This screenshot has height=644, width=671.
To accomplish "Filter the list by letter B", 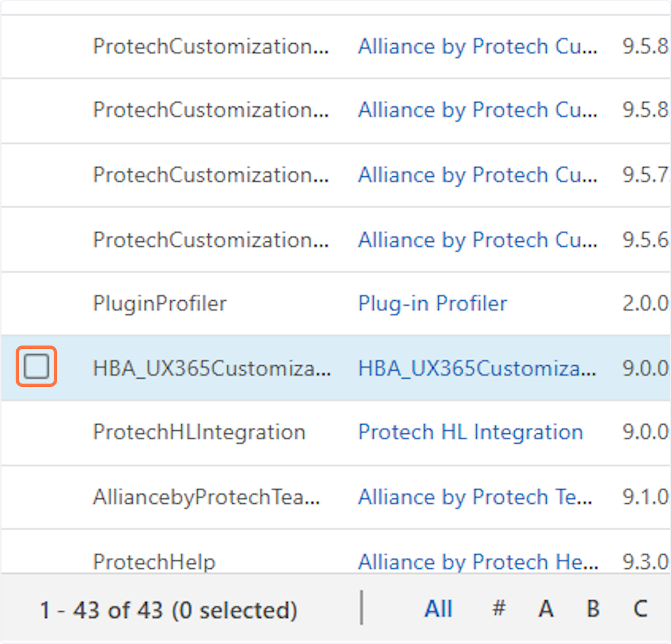I will click(593, 609).
